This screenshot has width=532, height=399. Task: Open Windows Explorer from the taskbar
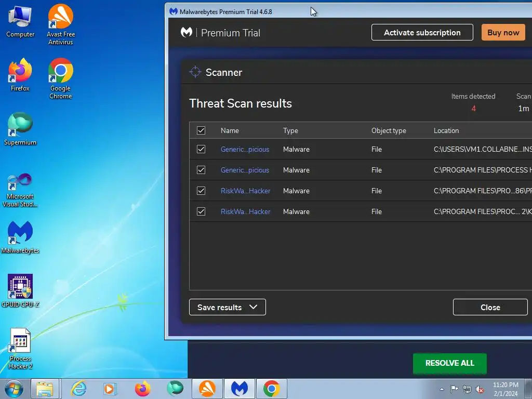pos(45,389)
